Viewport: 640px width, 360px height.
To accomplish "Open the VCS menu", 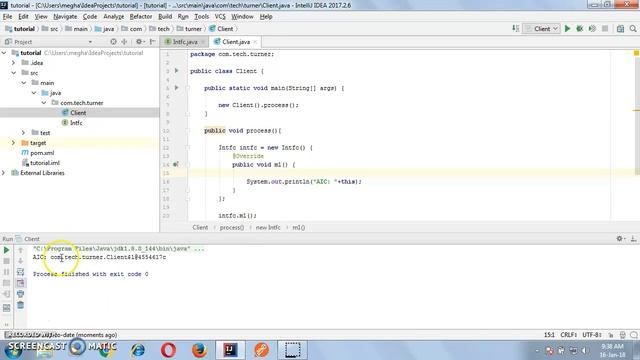I will pos(220,17).
